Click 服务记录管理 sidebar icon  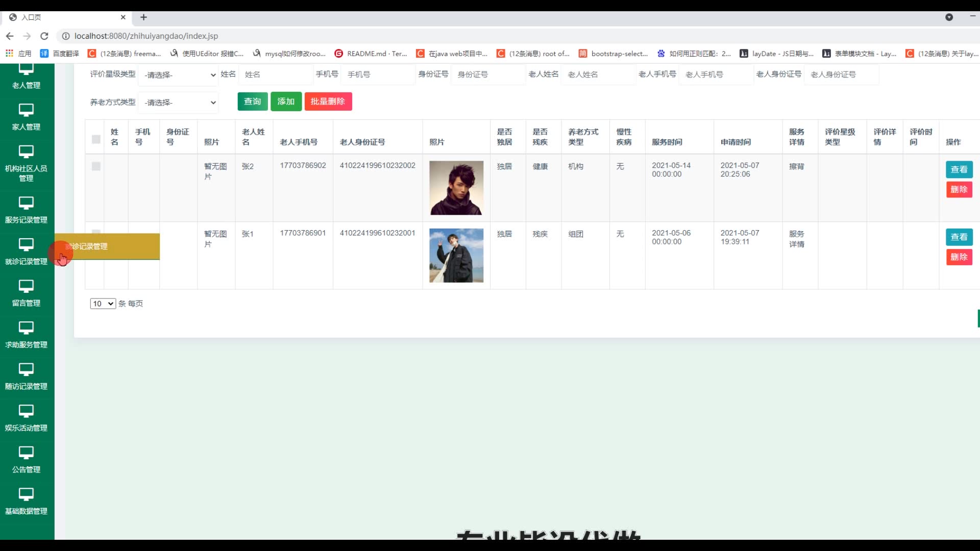tap(26, 203)
